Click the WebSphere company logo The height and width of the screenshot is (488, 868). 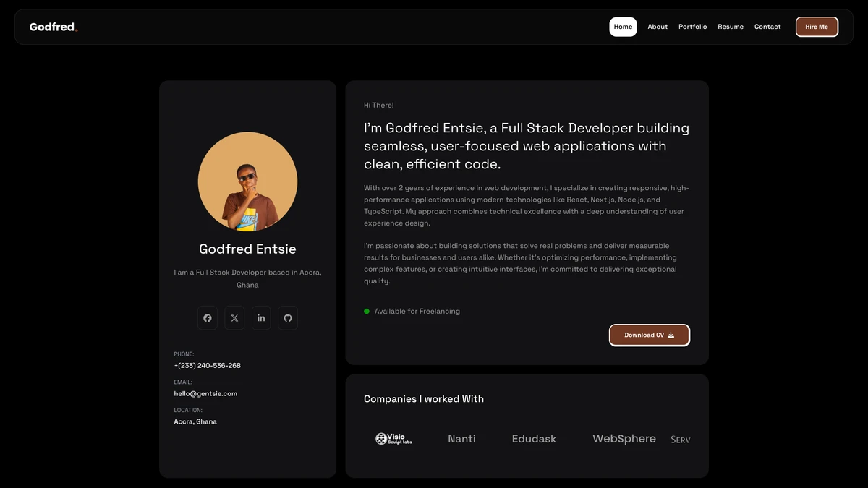pos(624,439)
